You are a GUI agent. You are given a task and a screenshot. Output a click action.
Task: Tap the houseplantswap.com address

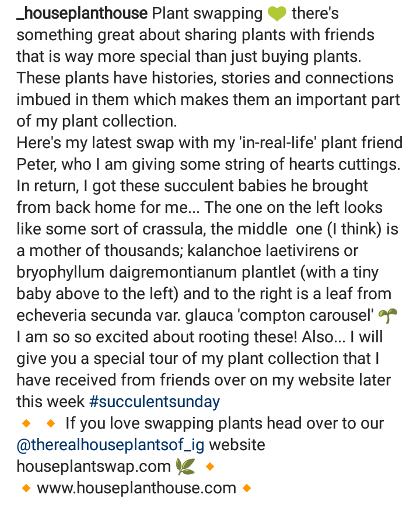coord(93,467)
